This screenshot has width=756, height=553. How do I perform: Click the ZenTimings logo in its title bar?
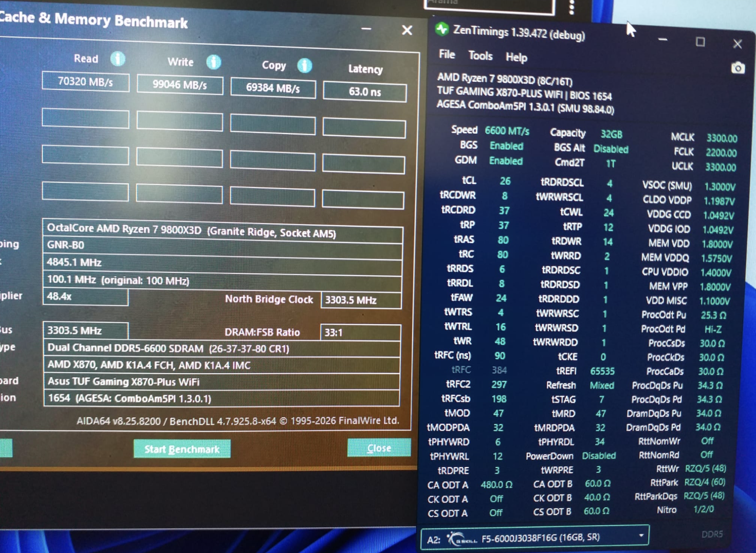[x=441, y=29]
